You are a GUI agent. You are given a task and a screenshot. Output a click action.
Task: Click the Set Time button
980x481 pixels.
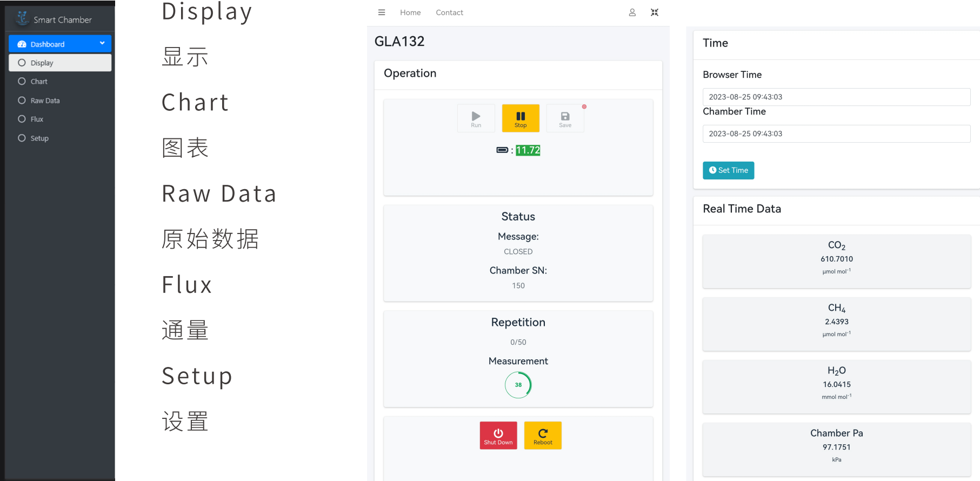click(728, 170)
